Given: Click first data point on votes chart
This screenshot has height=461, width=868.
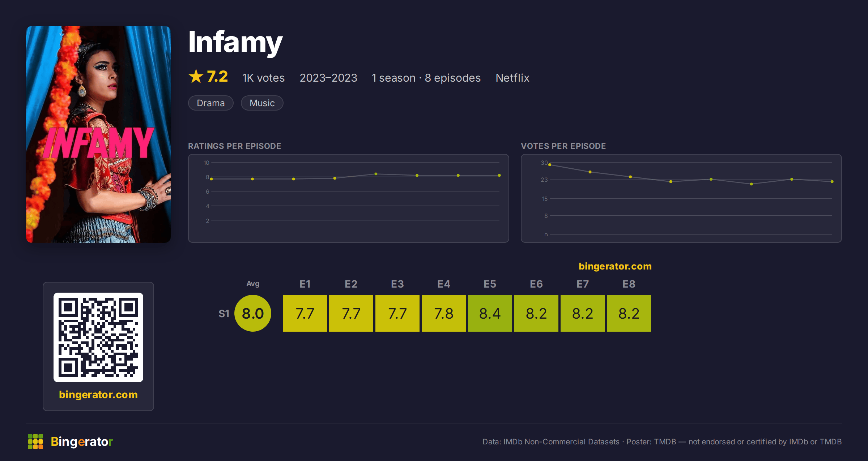Looking at the screenshot, I should pos(550,165).
